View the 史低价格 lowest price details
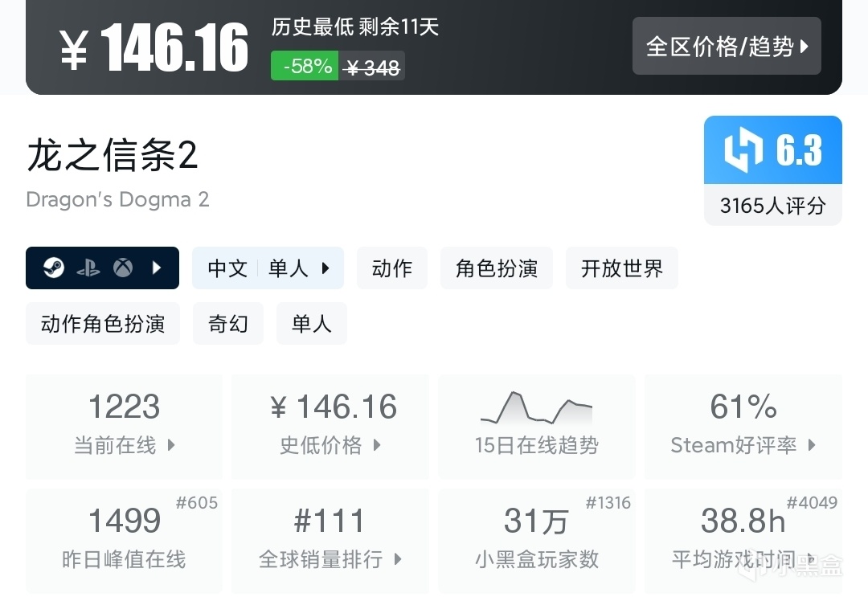This screenshot has height=597, width=868. tap(330, 426)
